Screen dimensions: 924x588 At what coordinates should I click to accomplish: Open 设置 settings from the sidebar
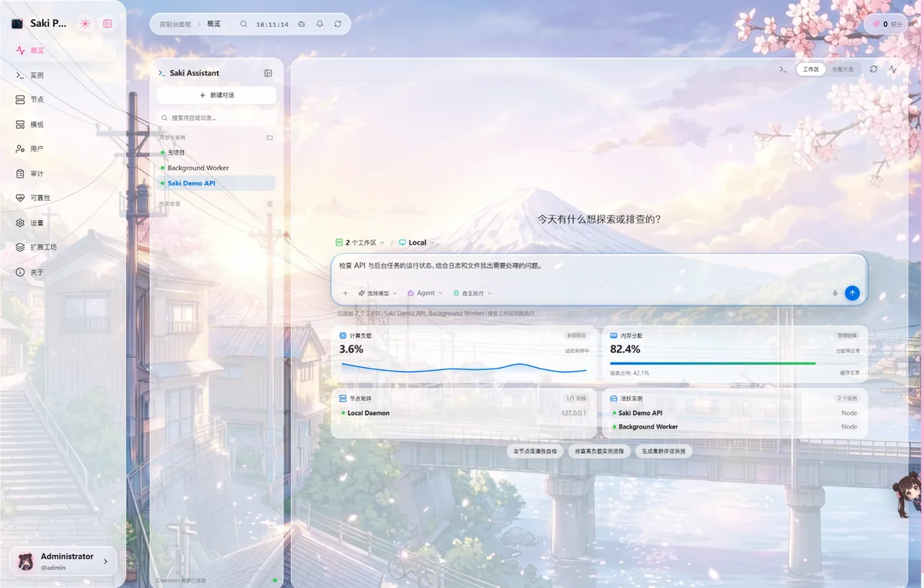(x=63, y=223)
